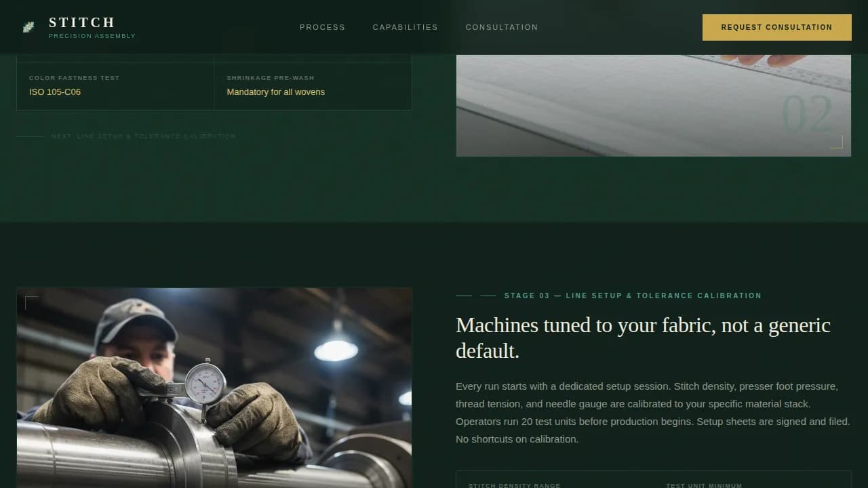The height and width of the screenshot is (488, 868).
Task: Click the STITCH wordmark in the header
Action: tap(81, 22)
